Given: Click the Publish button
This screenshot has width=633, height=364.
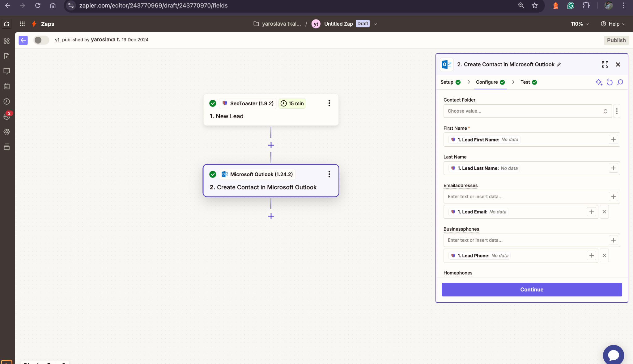Looking at the screenshot, I should point(616,40).
